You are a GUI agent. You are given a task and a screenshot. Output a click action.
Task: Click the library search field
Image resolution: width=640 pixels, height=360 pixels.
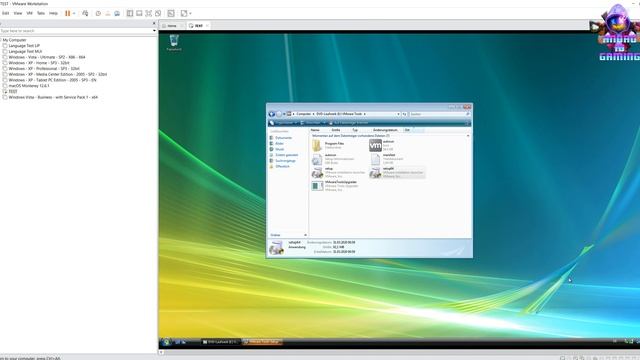(76, 31)
